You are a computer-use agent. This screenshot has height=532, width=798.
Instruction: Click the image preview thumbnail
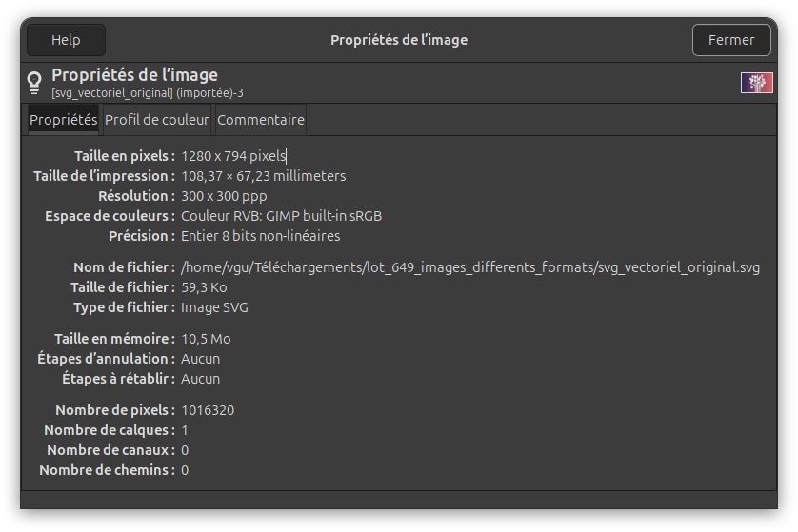click(756, 83)
